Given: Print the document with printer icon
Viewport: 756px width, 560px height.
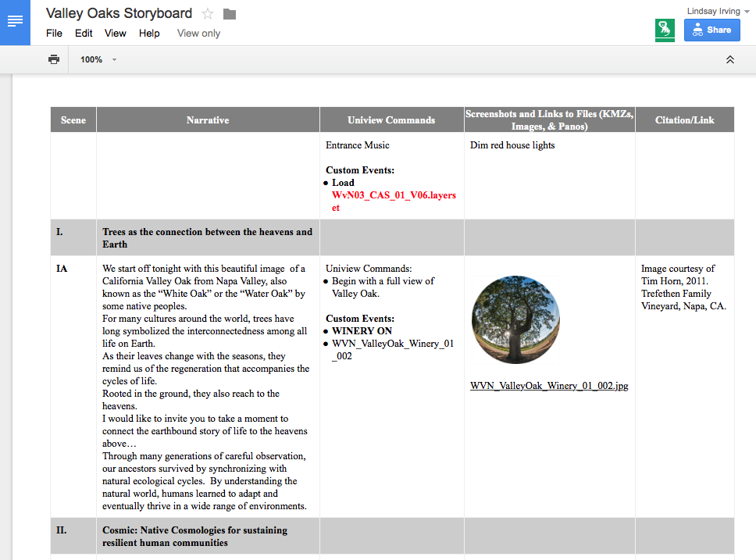Looking at the screenshot, I should click(x=54, y=59).
